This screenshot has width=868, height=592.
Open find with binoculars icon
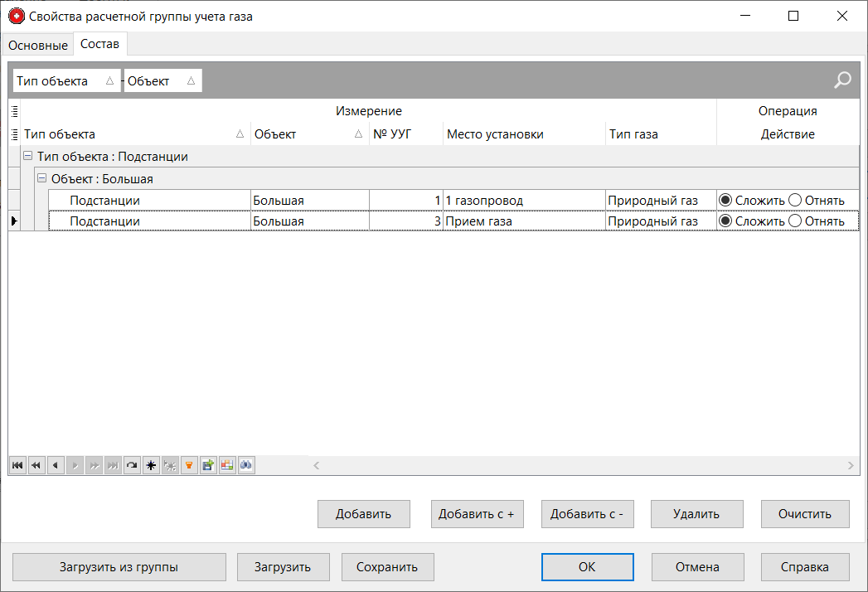(245, 466)
